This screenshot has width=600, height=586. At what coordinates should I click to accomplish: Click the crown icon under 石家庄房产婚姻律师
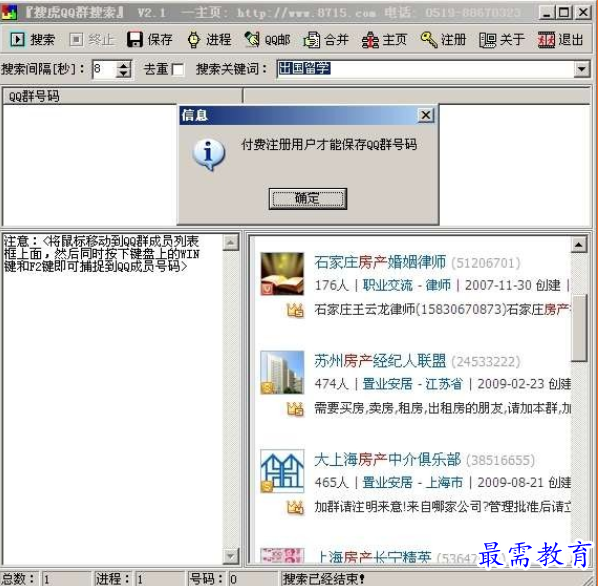coord(295,310)
